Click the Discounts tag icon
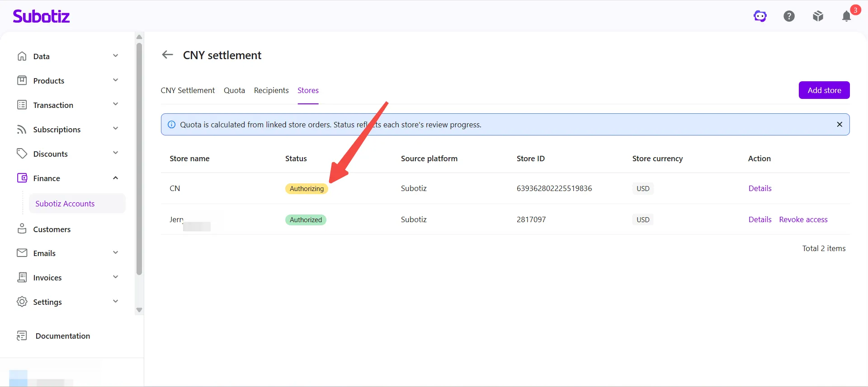868x387 pixels. (x=22, y=154)
